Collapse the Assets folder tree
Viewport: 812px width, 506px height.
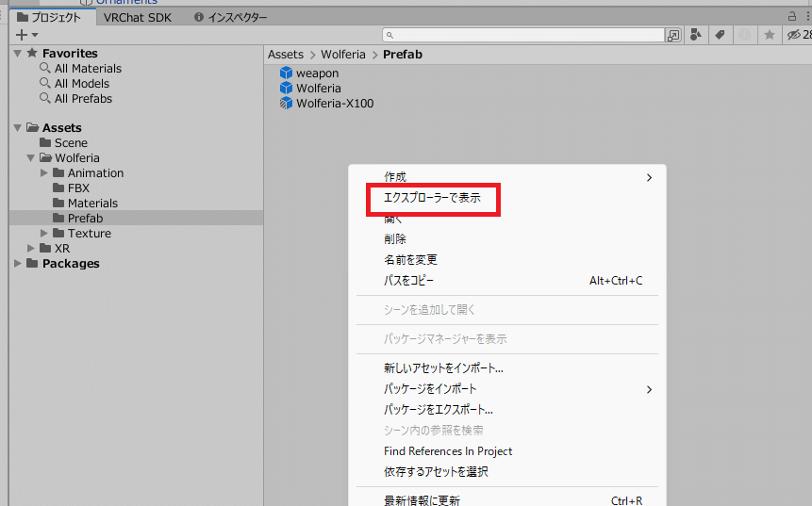[18, 128]
